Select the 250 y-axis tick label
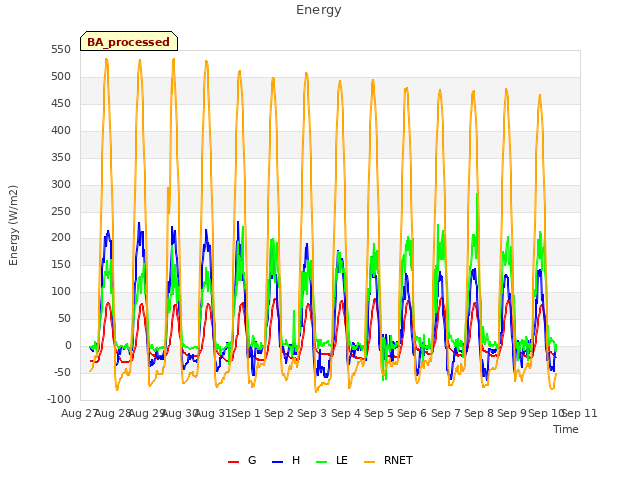 (x=61, y=211)
